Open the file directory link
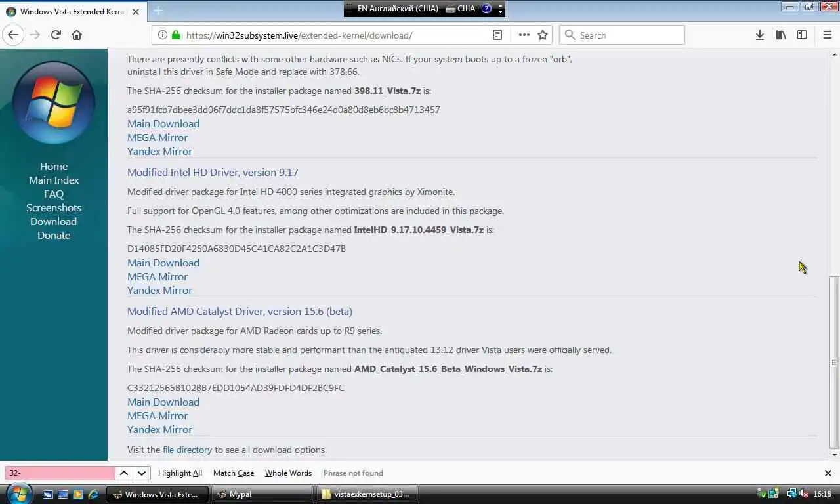The image size is (840, 504). click(187, 450)
